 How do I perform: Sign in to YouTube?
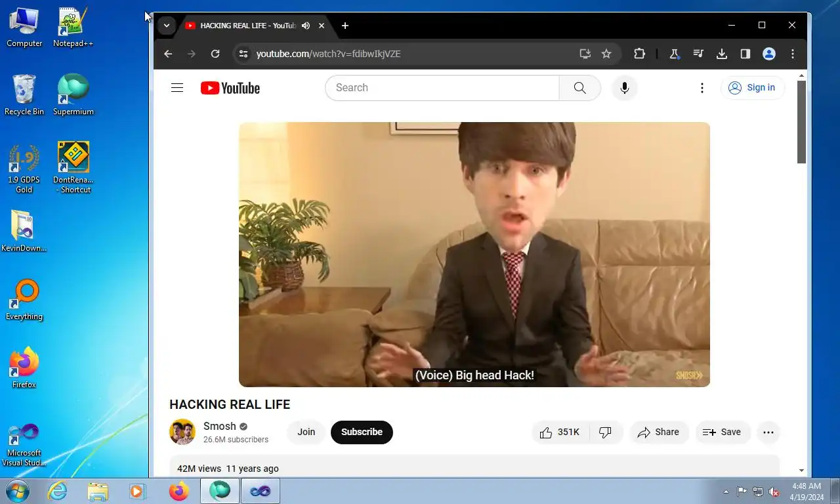753,88
